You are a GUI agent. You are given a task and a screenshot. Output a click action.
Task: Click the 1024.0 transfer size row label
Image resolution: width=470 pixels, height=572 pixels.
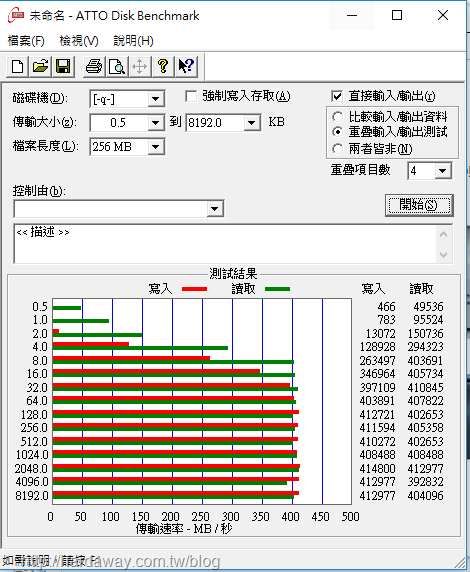pyautogui.click(x=32, y=455)
